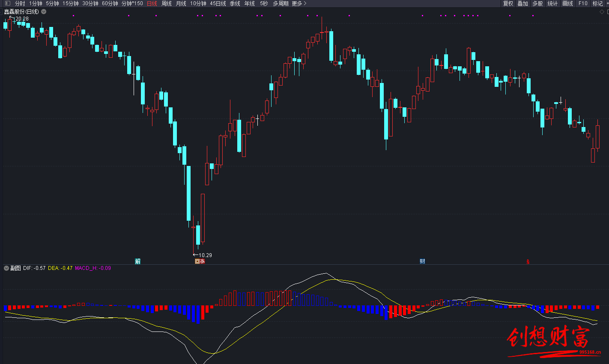Open F10 company information
609x364 pixels.
coord(583,3)
